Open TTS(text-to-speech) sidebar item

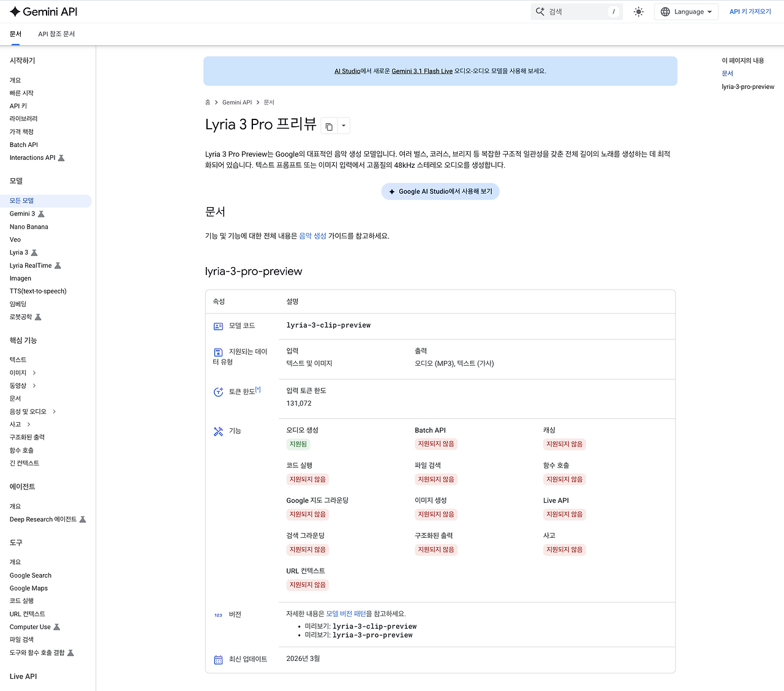point(38,291)
